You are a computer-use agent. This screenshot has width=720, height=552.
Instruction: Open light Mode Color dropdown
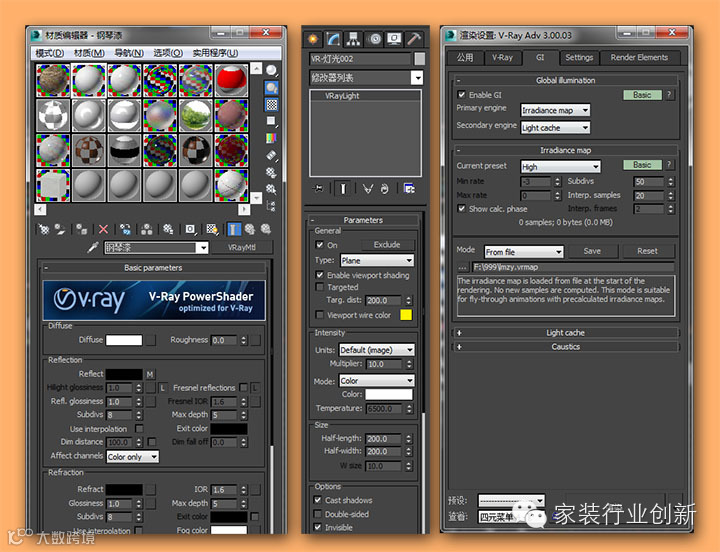377,381
